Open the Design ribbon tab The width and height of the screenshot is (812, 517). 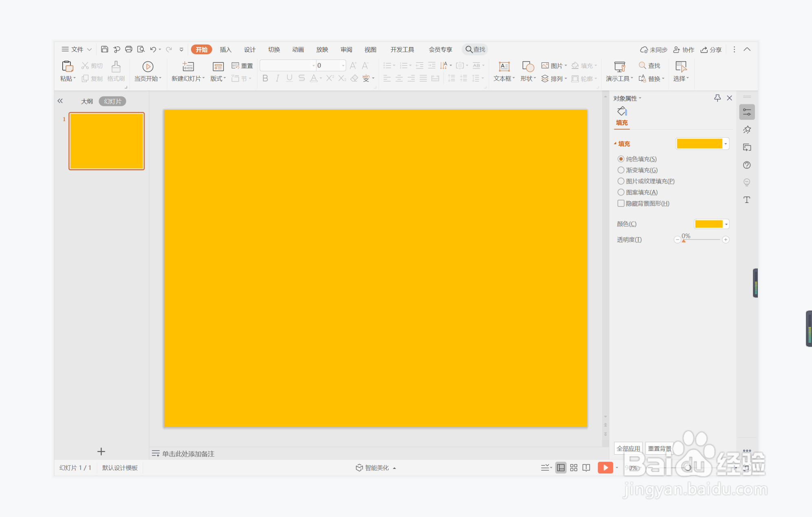click(x=250, y=49)
